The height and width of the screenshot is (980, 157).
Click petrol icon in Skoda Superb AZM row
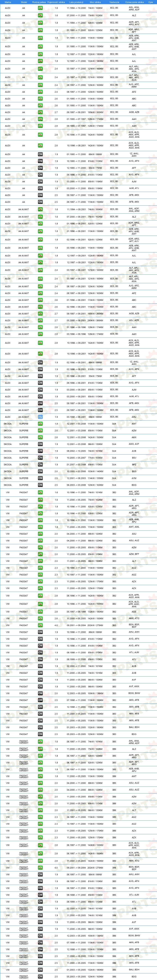[x=40, y=431]
